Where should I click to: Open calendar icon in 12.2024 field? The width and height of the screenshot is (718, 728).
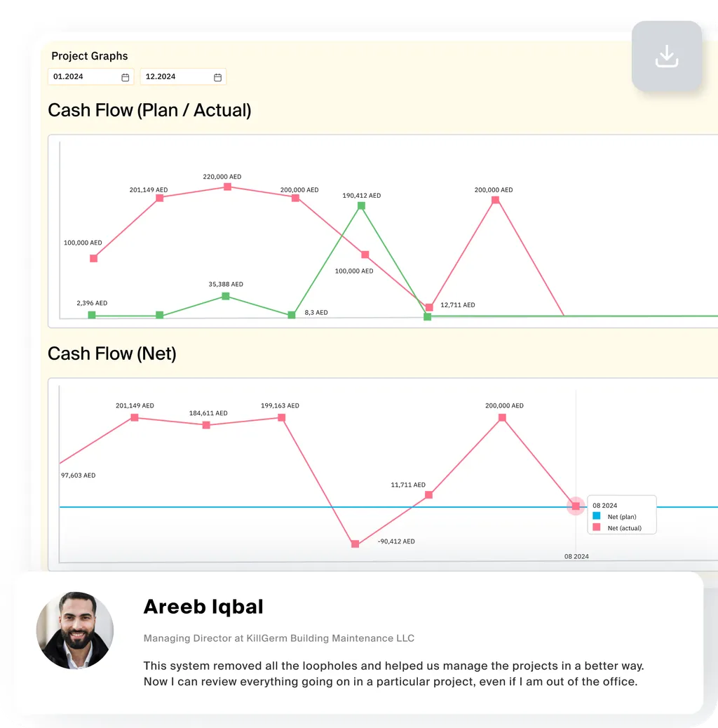click(x=217, y=77)
